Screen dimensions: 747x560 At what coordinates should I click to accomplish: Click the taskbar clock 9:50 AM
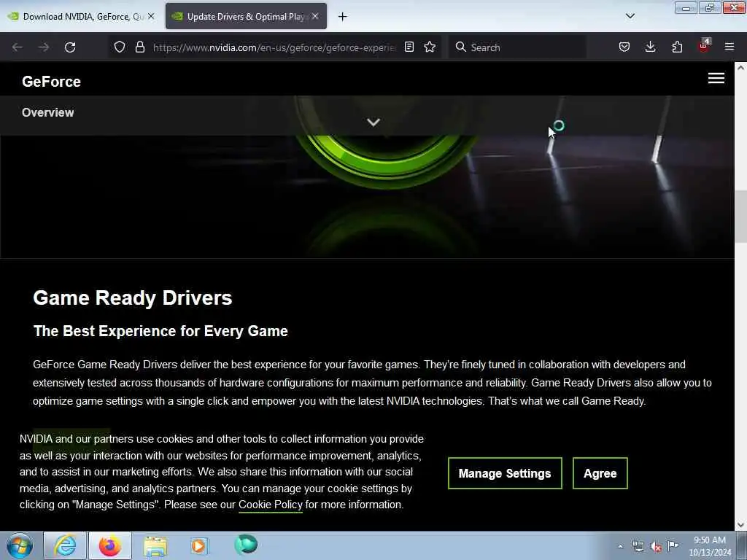[709, 545]
